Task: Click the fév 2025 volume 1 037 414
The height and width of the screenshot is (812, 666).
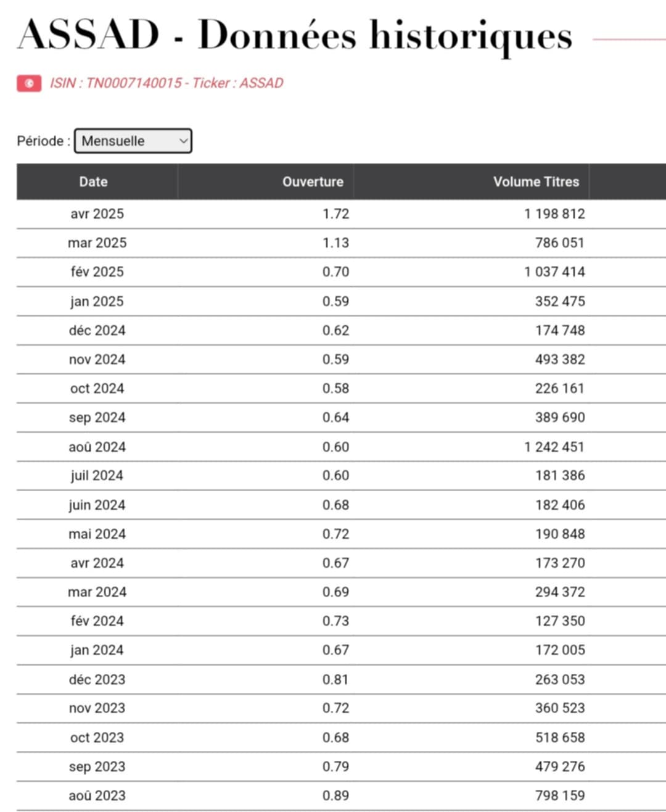Action: coord(554,272)
